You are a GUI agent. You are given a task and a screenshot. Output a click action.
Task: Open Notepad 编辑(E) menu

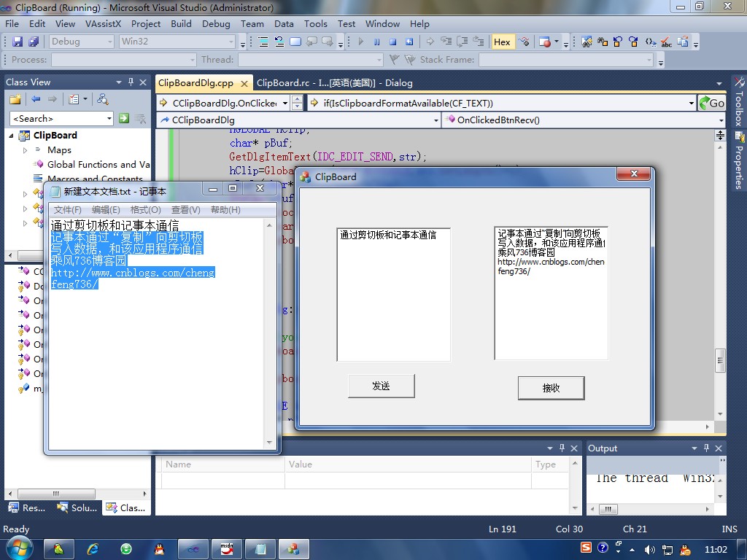tap(106, 210)
